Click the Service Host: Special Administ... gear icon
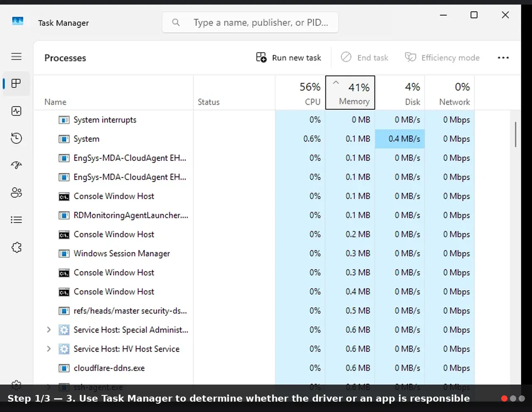The width and height of the screenshot is (532, 412). [64, 330]
